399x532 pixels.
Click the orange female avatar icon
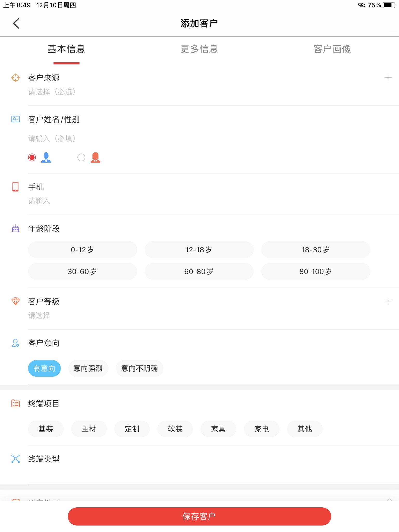(x=95, y=157)
